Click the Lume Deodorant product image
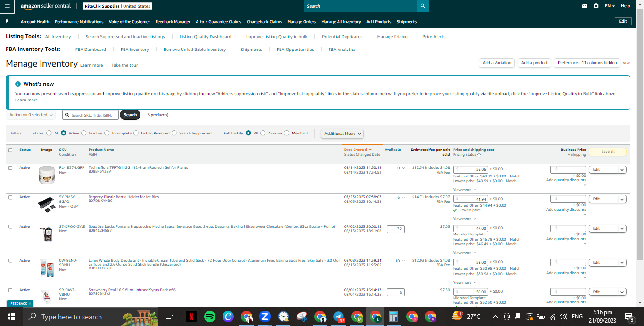644x326 pixels. pos(46,268)
